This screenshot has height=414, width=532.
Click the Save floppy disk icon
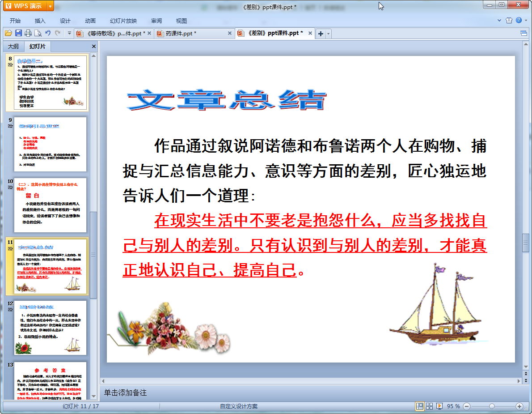point(18,33)
